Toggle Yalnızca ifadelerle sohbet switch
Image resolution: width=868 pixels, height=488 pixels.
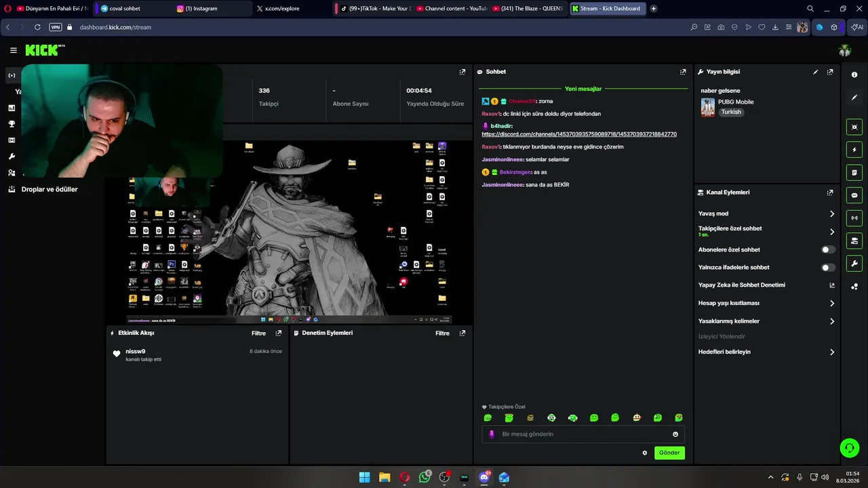(x=828, y=268)
